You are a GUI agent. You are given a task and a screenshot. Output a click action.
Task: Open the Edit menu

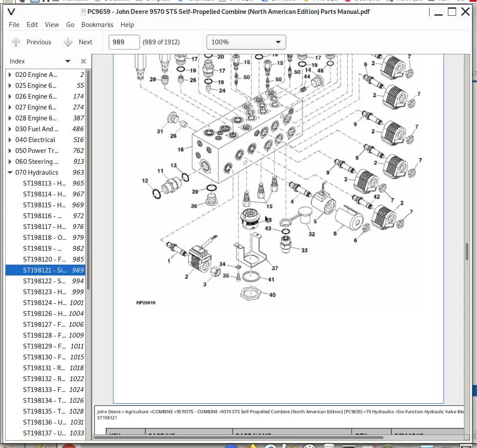pos(32,25)
